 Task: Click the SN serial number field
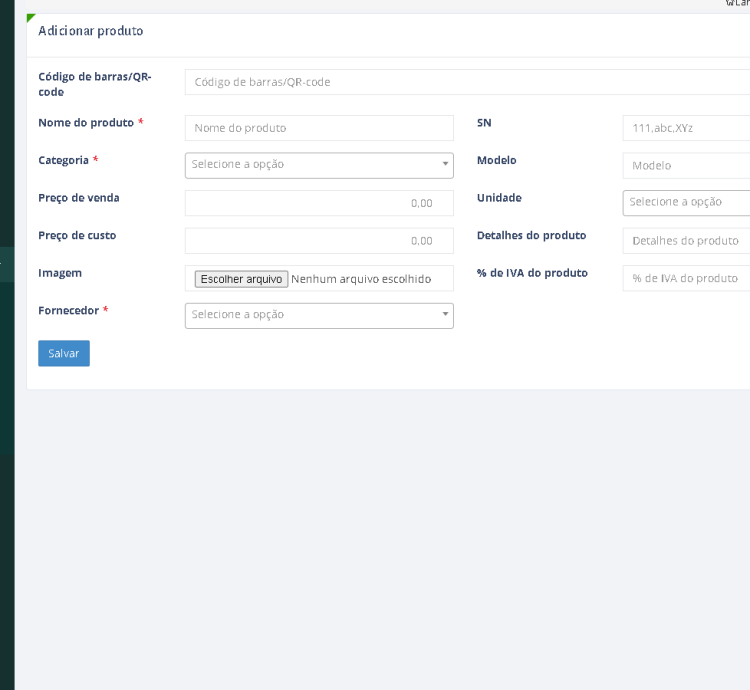[x=686, y=128]
